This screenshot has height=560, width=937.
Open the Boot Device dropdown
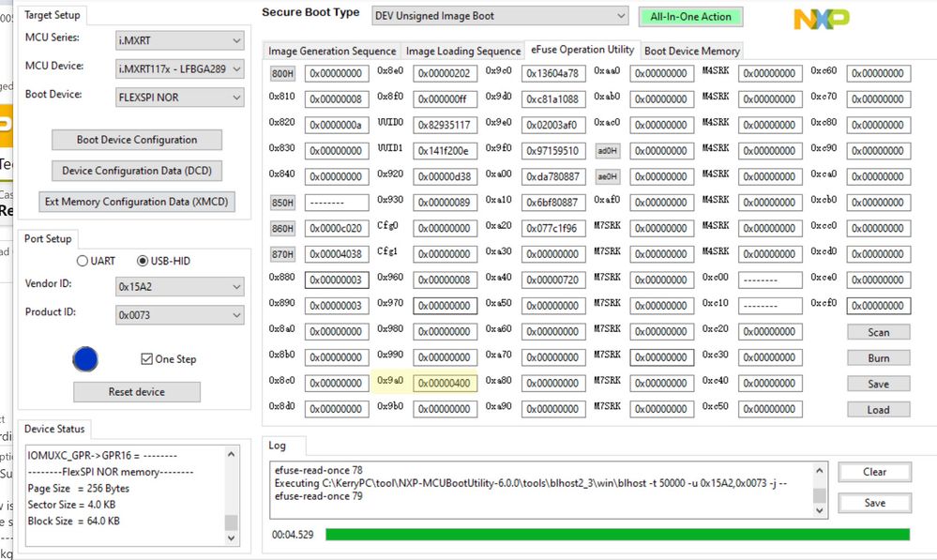tap(180, 98)
